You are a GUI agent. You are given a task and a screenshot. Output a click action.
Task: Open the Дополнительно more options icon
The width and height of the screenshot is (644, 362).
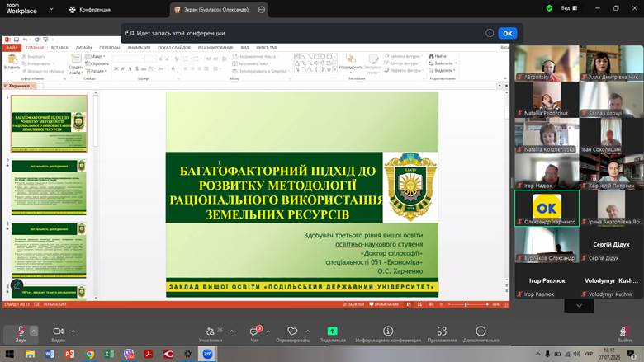pos(481,331)
